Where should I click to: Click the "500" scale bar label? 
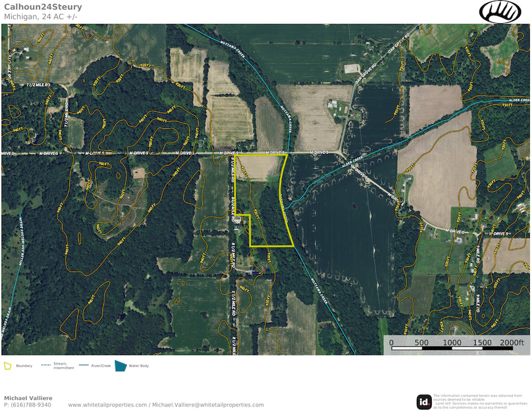click(x=421, y=342)
